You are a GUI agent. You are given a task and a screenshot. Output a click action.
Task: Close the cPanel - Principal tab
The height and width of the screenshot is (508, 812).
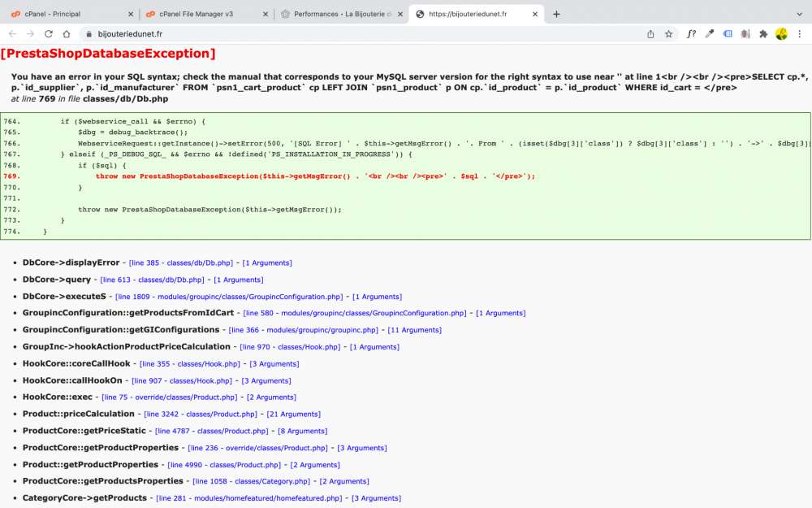tap(131, 14)
